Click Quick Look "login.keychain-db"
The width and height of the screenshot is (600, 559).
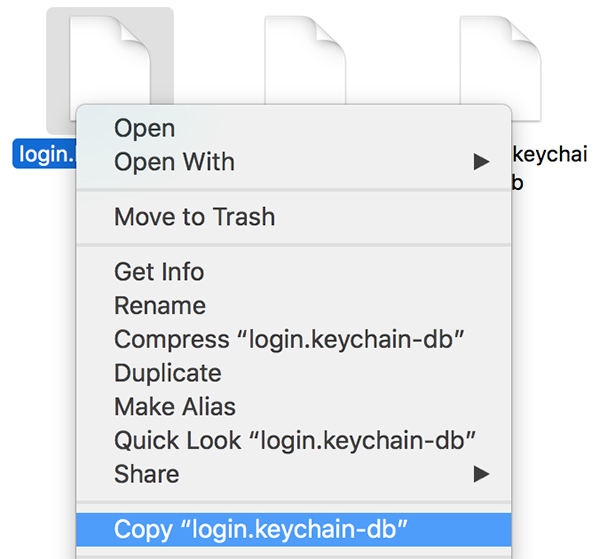pos(293,440)
